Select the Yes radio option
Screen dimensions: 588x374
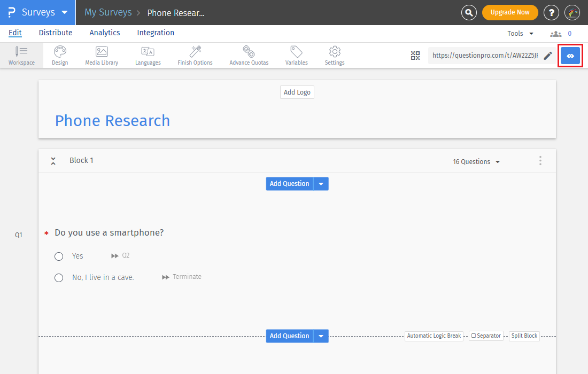click(59, 256)
